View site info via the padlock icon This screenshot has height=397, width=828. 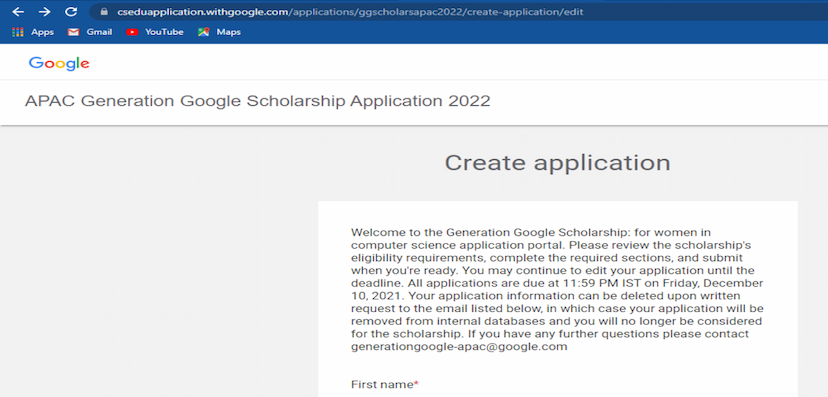[x=104, y=12]
